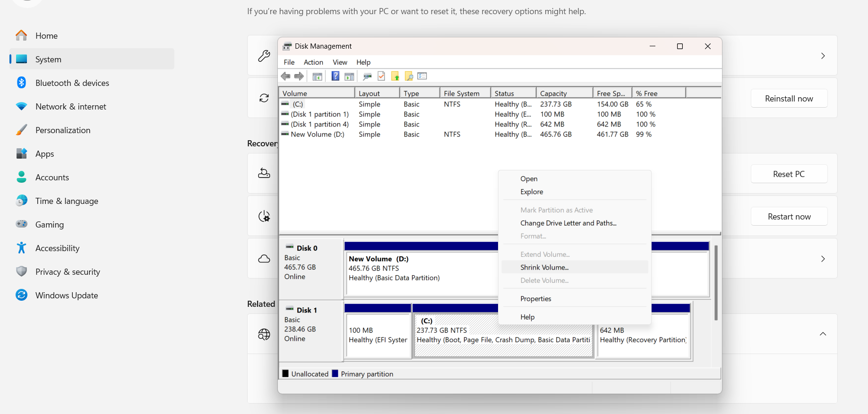Open the Help menu in Disk Management menu bar
Image resolution: width=868 pixels, height=414 pixels.
363,62
